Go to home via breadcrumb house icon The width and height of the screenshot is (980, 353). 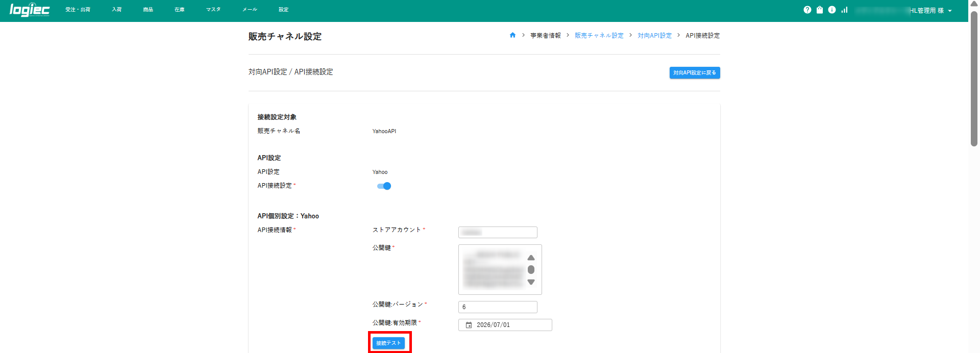(x=512, y=35)
